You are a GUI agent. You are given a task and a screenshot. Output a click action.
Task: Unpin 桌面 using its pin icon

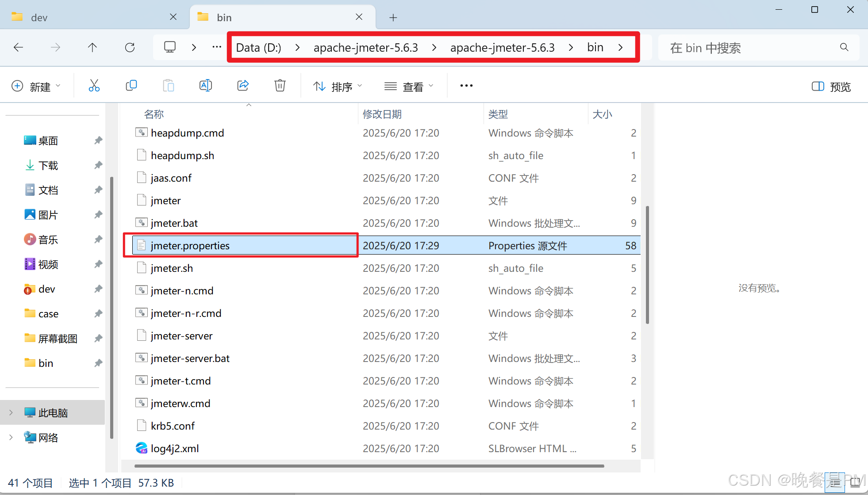point(98,141)
